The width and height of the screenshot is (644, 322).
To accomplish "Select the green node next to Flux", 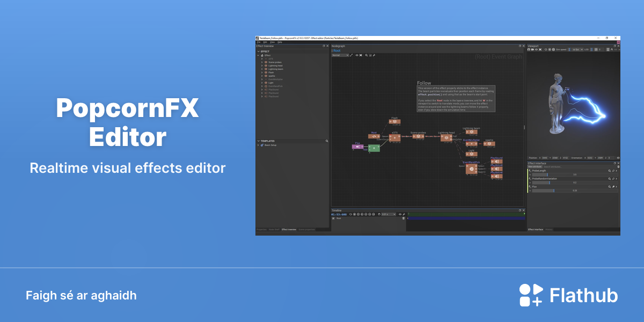I will tap(374, 148).
